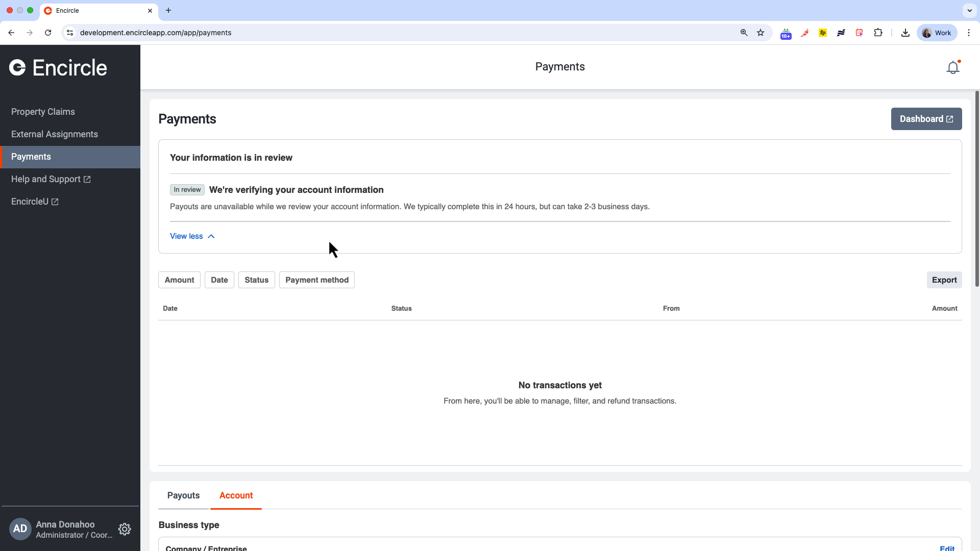Open the settings gear beside Anna Donahoo
Image resolution: width=980 pixels, height=551 pixels.
point(125,529)
